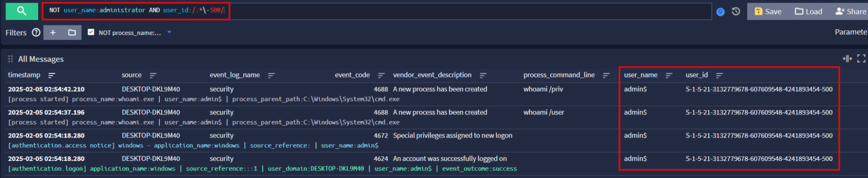The width and height of the screenshot is (868, 178).
Task: Click the blue lightbulb query hint icon
Action: point(720,12)
